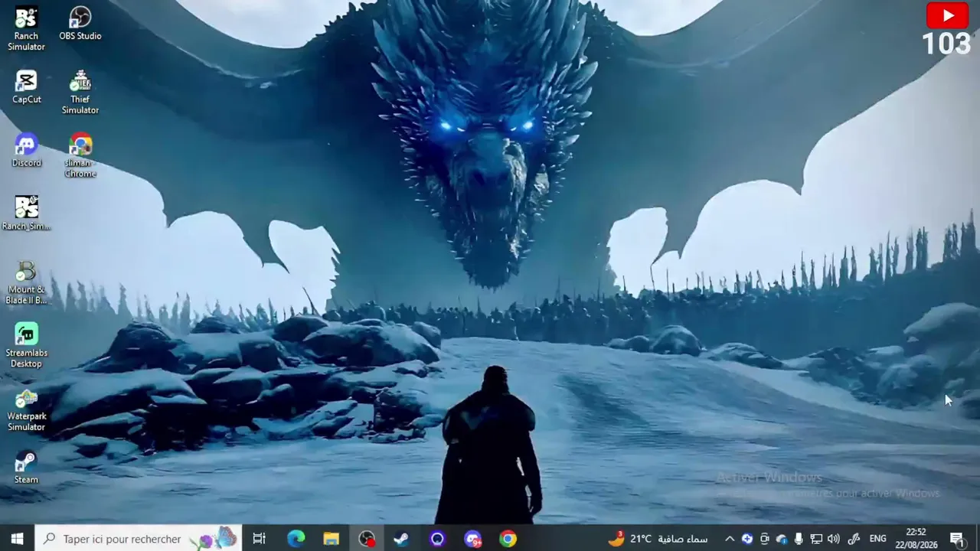Viewport: 980px width, 551px height.
Task: Open Task View from the taskbar
Action: point(260,539)
